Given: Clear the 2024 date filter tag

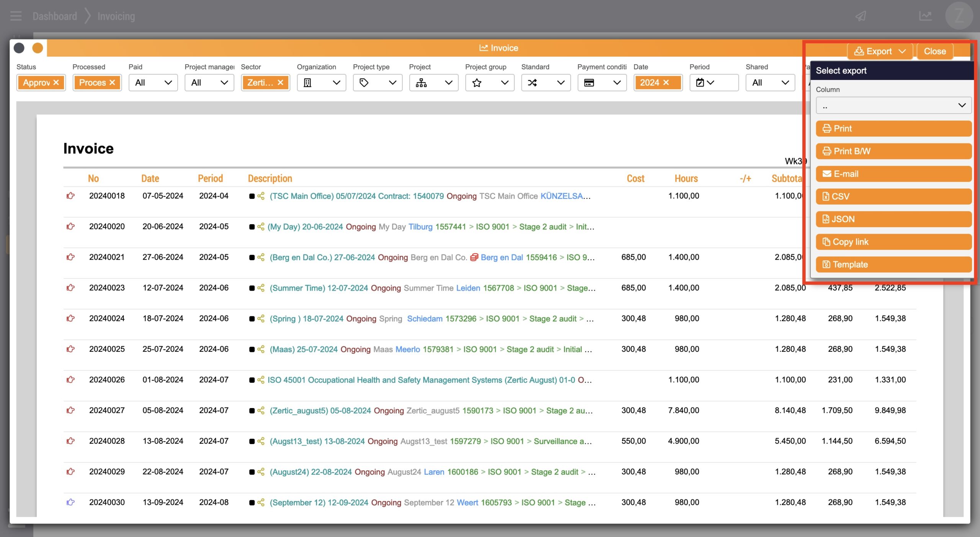Looking at the screenshot, I should [x=666, y=83].
